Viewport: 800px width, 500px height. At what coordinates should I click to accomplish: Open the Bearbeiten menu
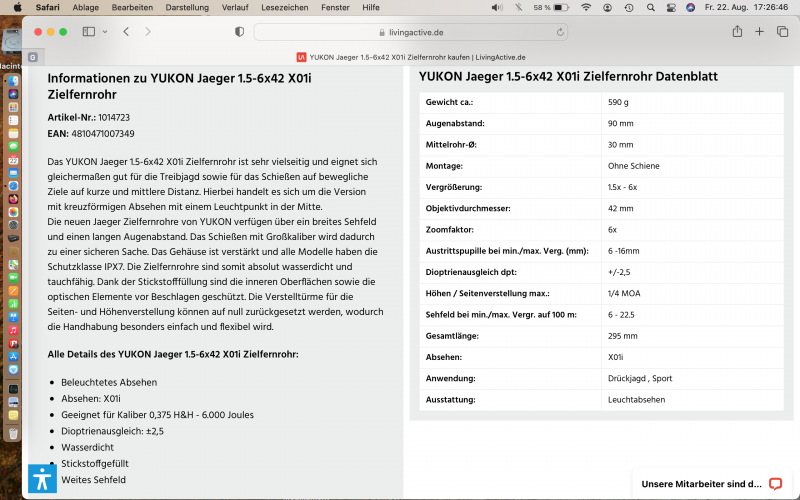pyautogui.click(x=132, y=7)
